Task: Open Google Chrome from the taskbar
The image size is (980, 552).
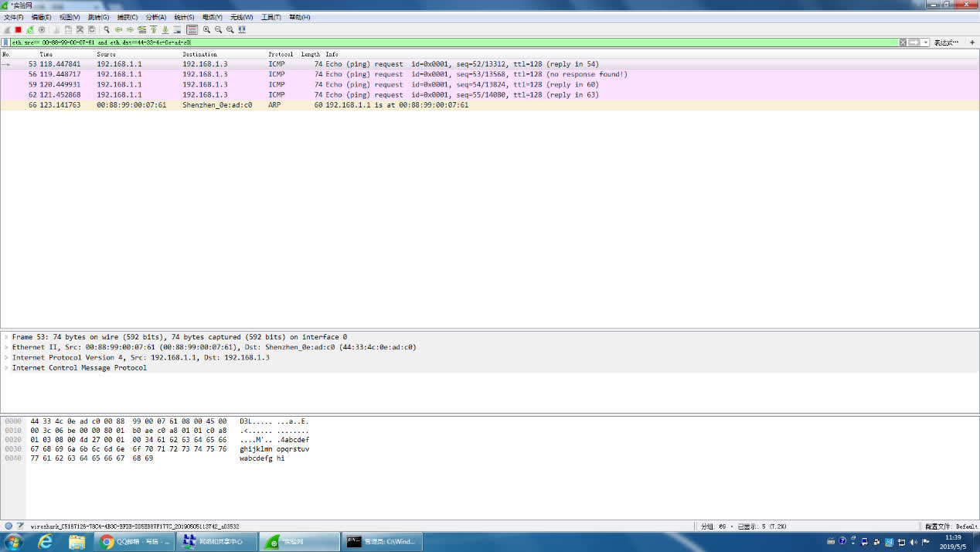Action: tap(108, 542)
